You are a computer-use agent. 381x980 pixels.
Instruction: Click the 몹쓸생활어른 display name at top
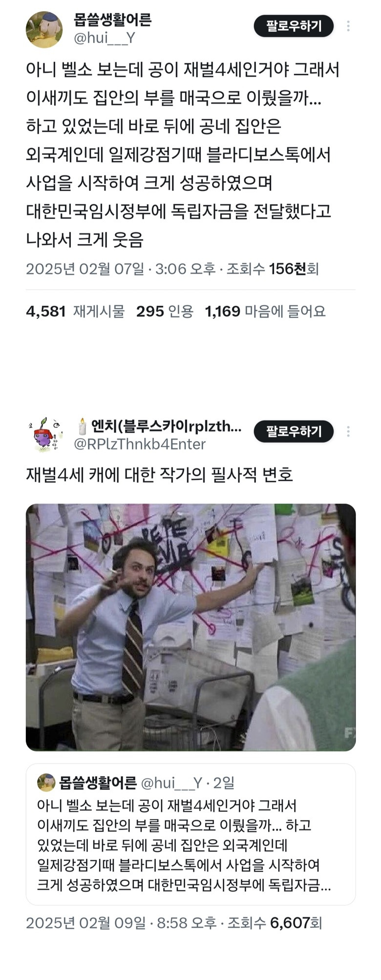113,20
